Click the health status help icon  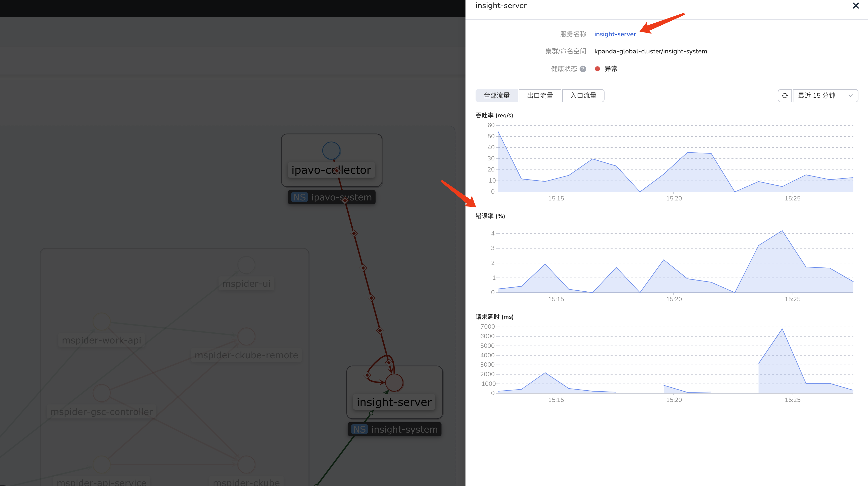coord(583,69)
